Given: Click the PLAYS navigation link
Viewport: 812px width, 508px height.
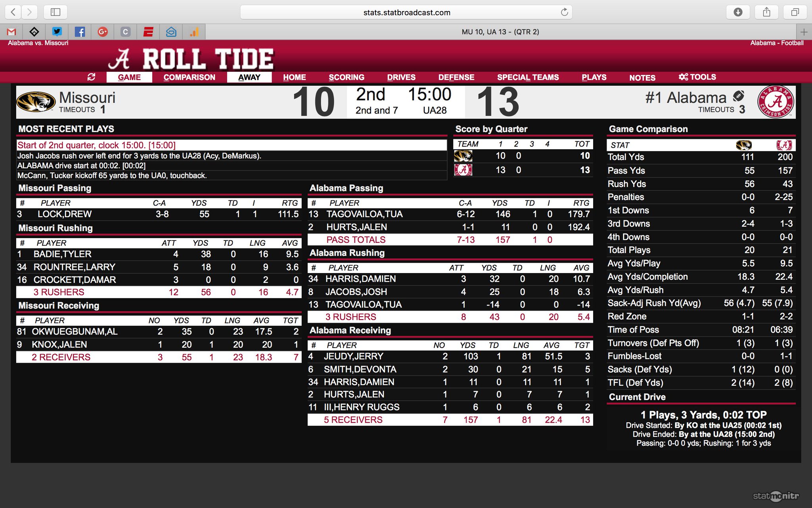Looking at the screenshot, I should click(594, 77).
